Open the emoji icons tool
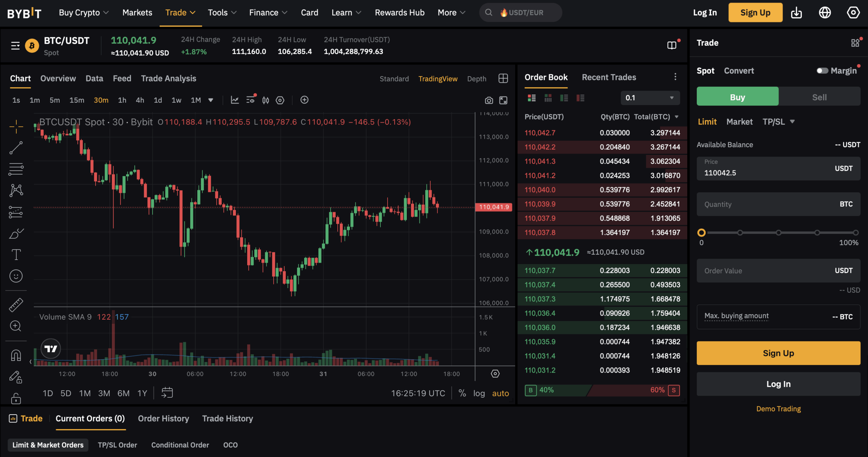The image size is (868, 457). 16,276
